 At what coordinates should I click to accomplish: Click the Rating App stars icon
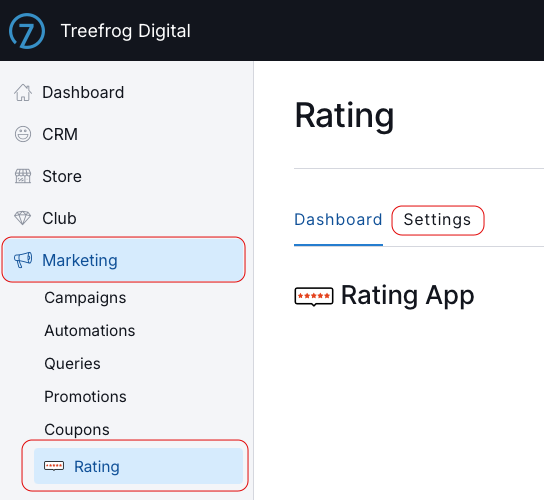(314, 296)
